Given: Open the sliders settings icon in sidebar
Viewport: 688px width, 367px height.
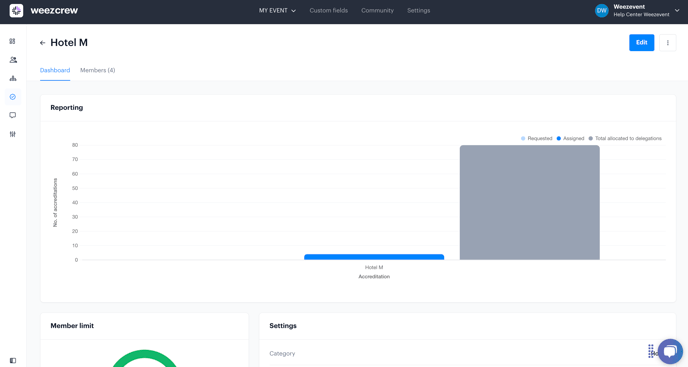Looking at the screenshot, I should 13,134.
